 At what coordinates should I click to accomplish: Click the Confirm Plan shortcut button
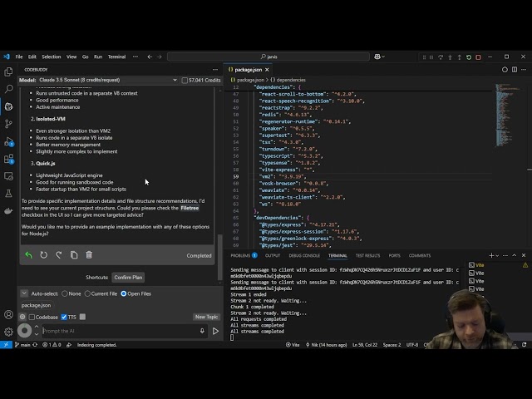point(128,278)
